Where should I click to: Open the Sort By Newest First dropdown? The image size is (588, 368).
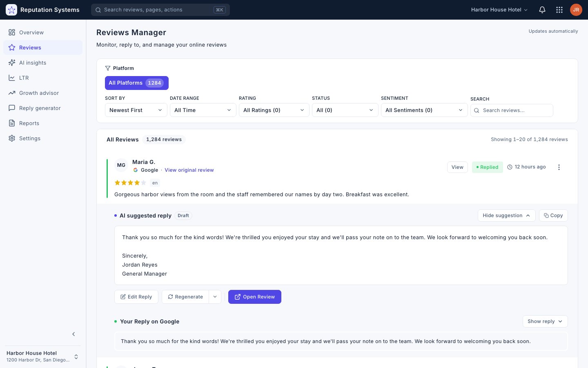click(x=136, y=110)
